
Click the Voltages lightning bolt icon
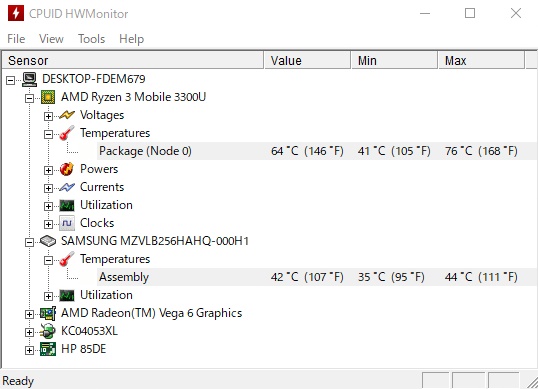pos(67,115)
